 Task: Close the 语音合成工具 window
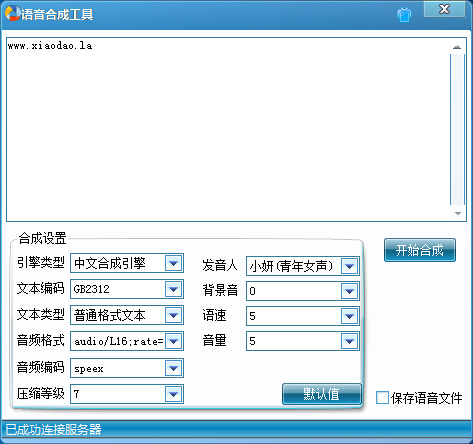(x=444, y=9)
